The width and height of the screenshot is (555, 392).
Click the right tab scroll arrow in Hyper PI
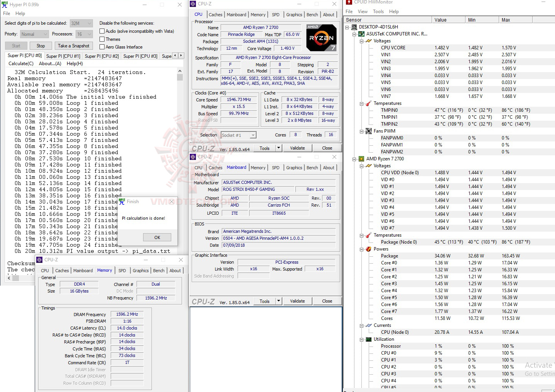point(181,56)
